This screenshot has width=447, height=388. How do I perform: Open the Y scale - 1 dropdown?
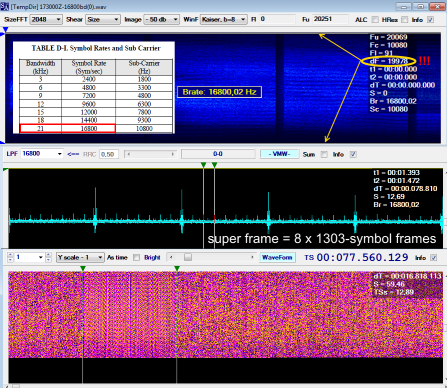(x=80, y=257)
